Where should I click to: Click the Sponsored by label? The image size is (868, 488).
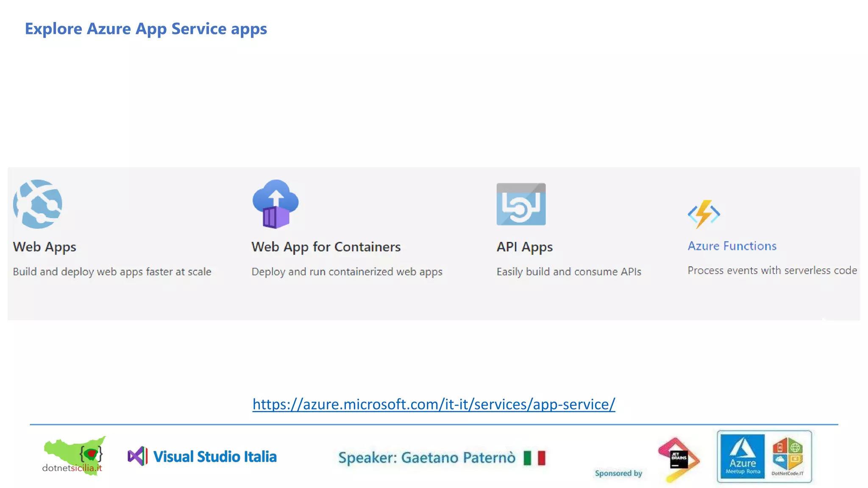click(618, 473)
